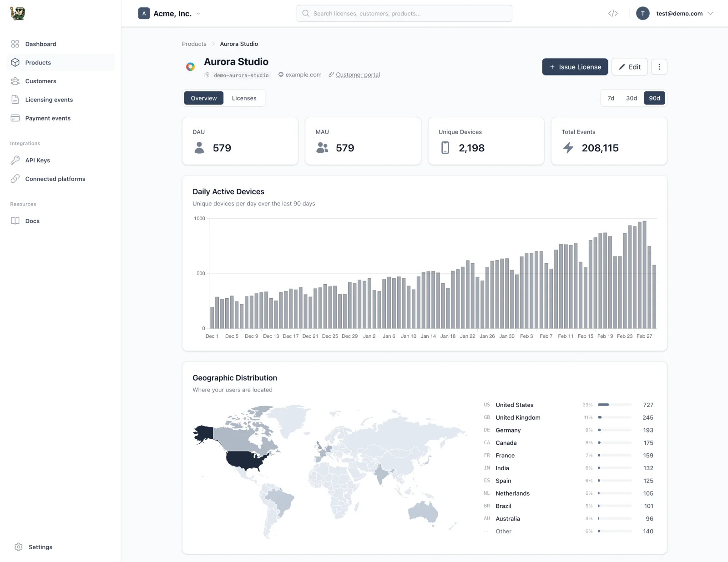728x562 pixels.
Task: Select the Customers sidebar icon
Action: [15, 81]
